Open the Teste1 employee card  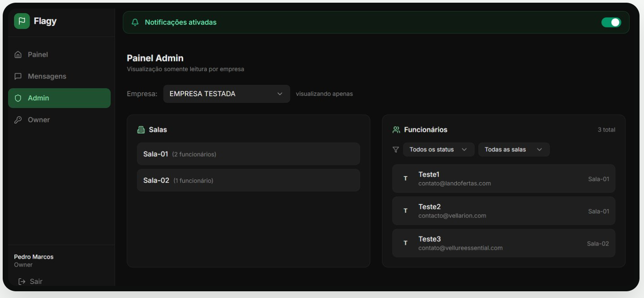(x=504, y=179)
